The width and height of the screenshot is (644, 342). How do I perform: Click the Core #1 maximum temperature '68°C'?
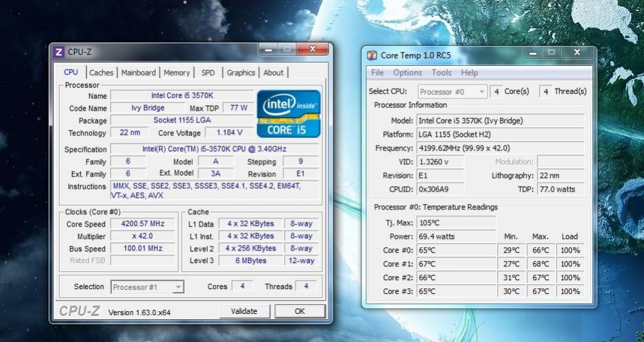(540, 264)
